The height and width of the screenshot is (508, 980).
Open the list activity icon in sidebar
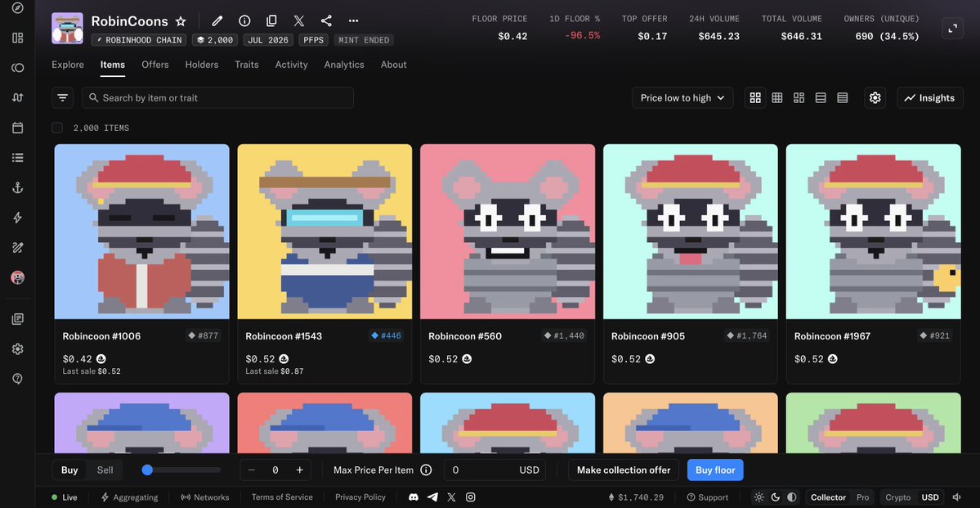(17, 158)
